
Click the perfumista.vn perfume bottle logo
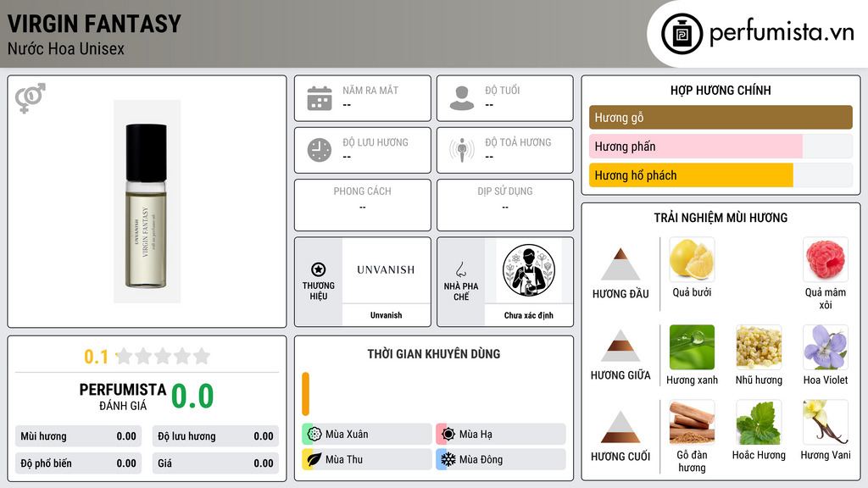coord(682,34)
